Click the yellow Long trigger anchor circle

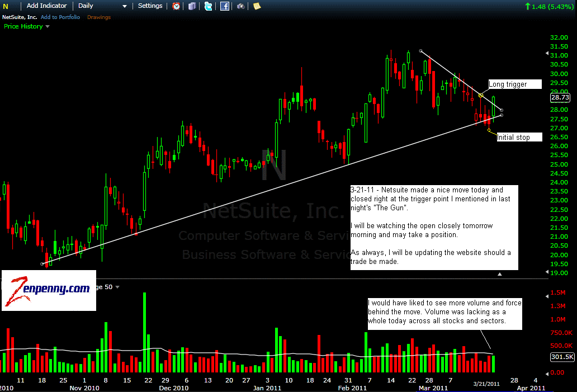click(481, 96)
